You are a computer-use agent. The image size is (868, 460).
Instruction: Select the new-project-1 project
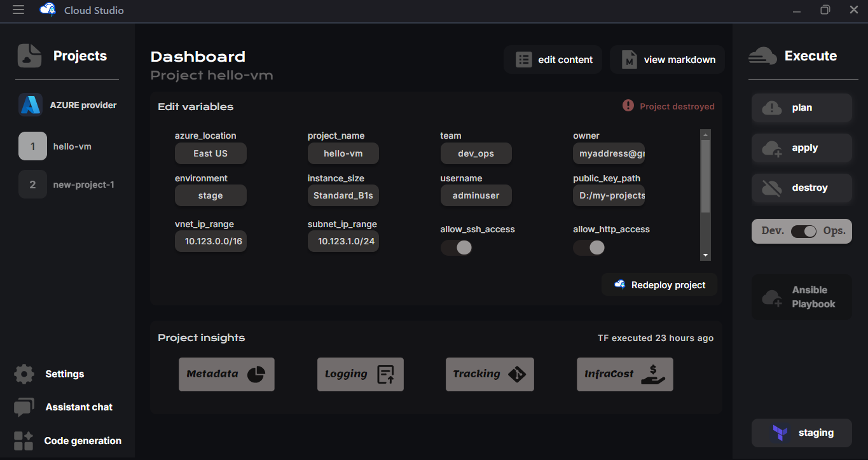[x=83, y=185]
